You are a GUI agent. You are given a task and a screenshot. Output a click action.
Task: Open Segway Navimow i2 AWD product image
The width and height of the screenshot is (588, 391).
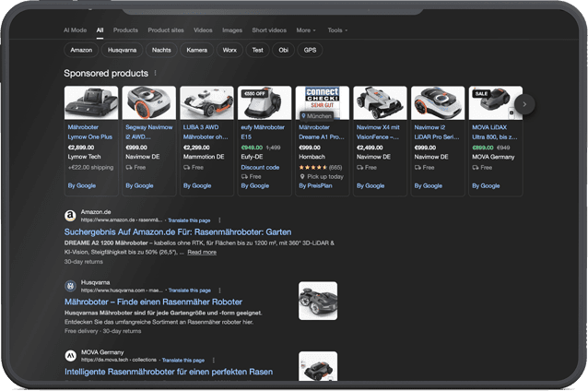click(149, 102)
